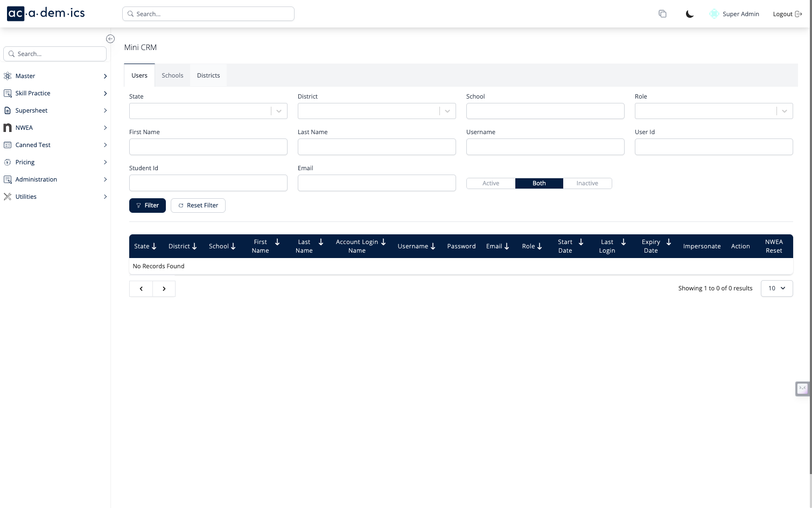Click the Filter button
Image resolution: width=812 pixels, height=508 pixels.
[x=148, y=205]
